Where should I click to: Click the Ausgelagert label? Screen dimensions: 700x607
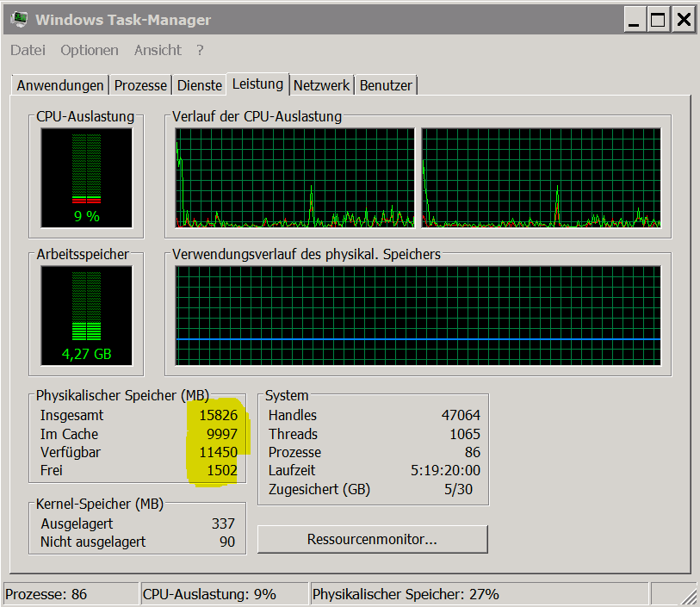pos(77,523)
